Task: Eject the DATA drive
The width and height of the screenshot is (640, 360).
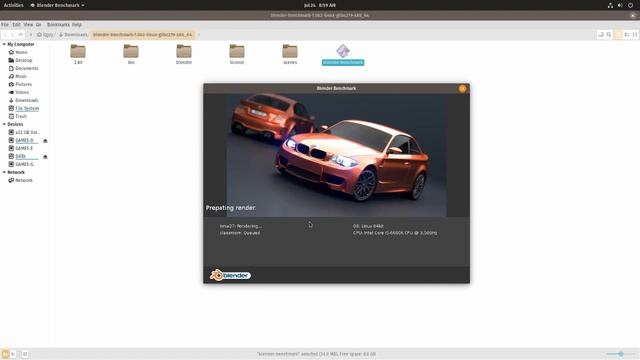Action: (45, 156)
